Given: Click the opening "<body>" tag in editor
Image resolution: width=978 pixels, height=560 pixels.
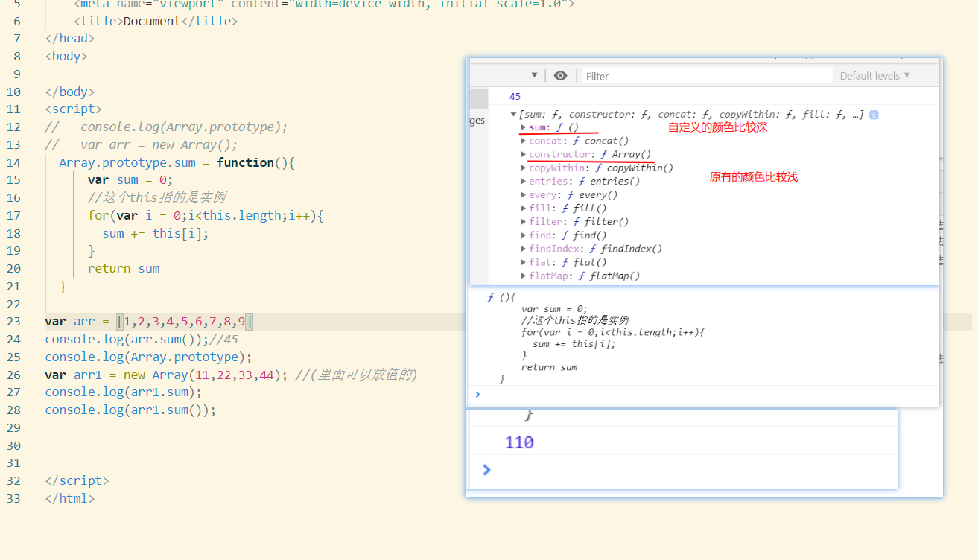Looking at the screenshot, I should pyautogui.click(x=66, y=56).
